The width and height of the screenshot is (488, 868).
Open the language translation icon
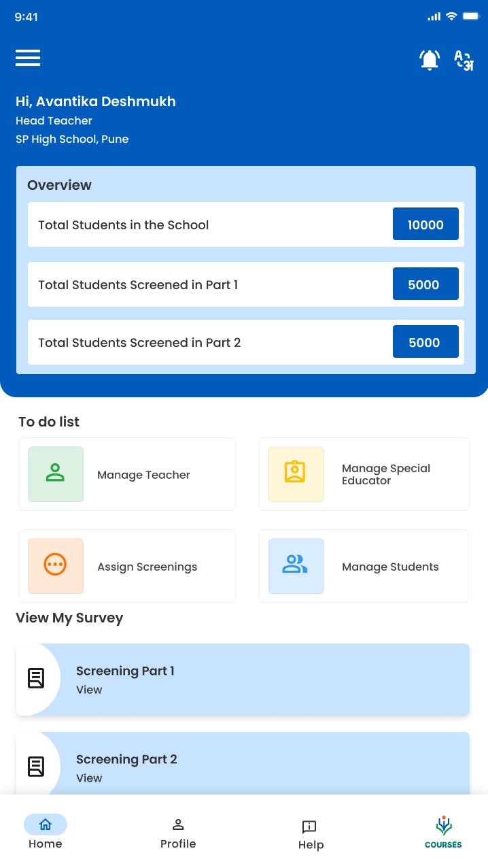464,60
